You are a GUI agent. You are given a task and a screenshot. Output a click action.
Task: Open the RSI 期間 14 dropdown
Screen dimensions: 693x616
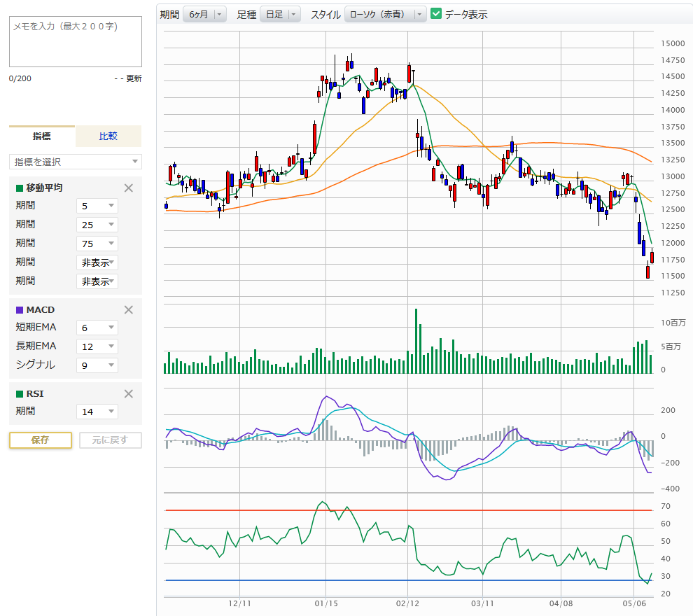97,412
